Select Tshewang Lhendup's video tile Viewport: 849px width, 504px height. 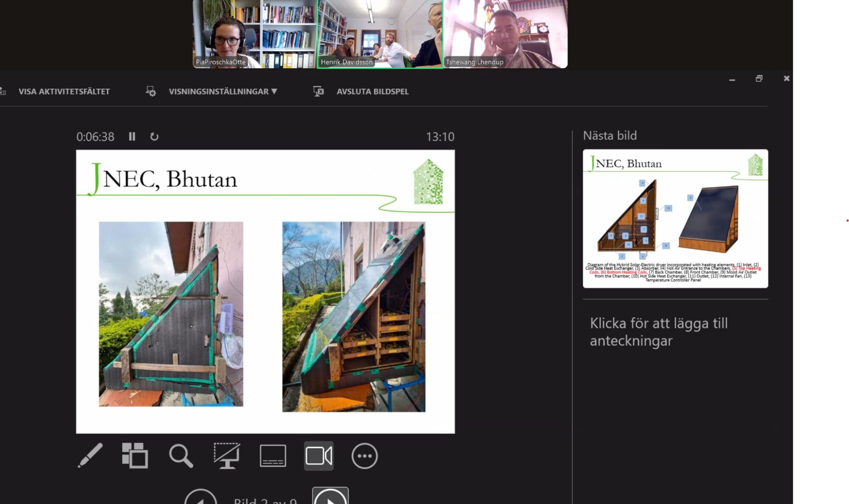click(x=505, y=34)
